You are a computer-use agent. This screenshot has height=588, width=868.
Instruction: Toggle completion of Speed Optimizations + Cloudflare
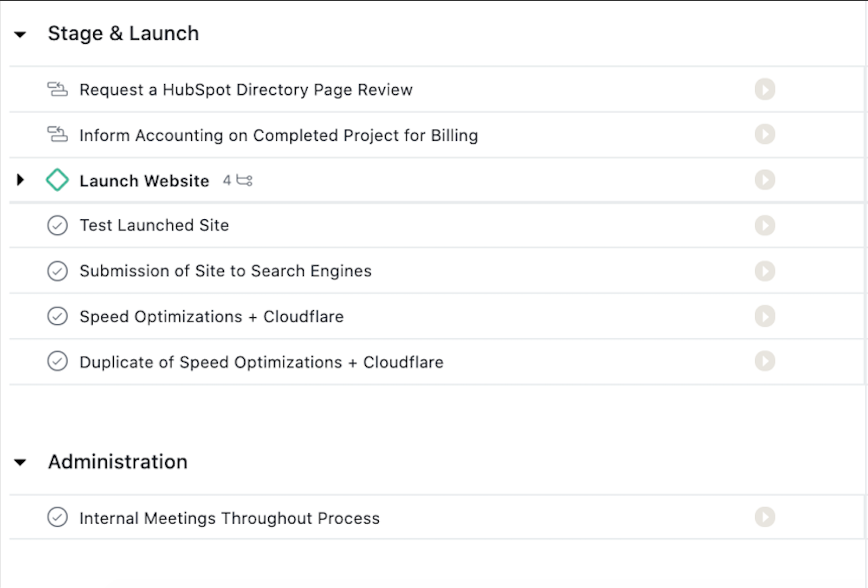click(57, 316)
